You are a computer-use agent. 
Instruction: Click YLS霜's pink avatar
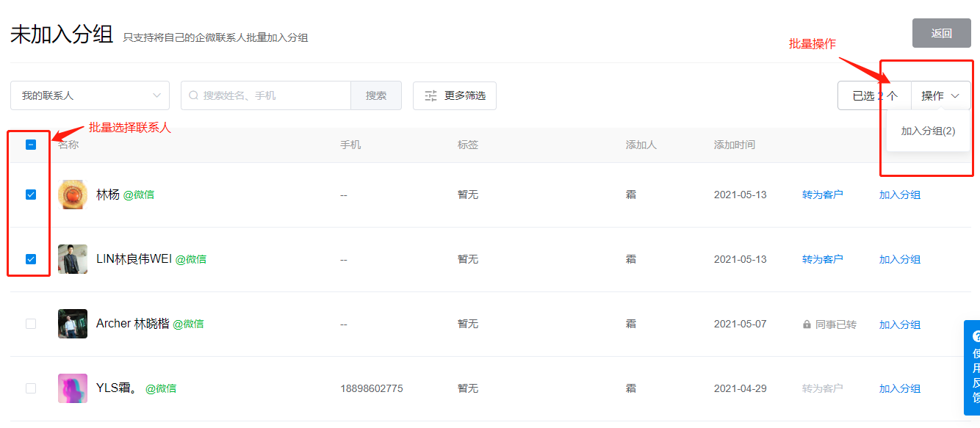pos(73,388)
